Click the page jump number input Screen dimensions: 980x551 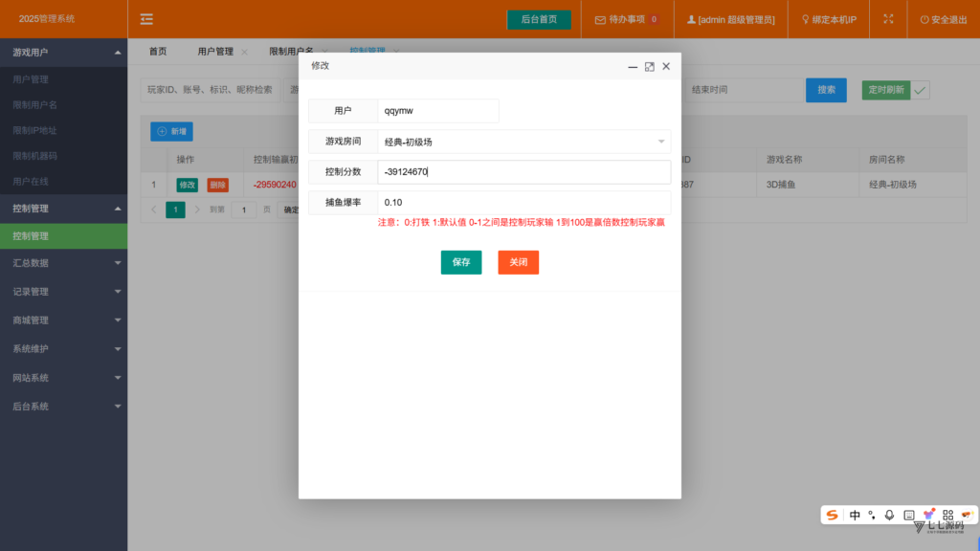coord(244,209)
